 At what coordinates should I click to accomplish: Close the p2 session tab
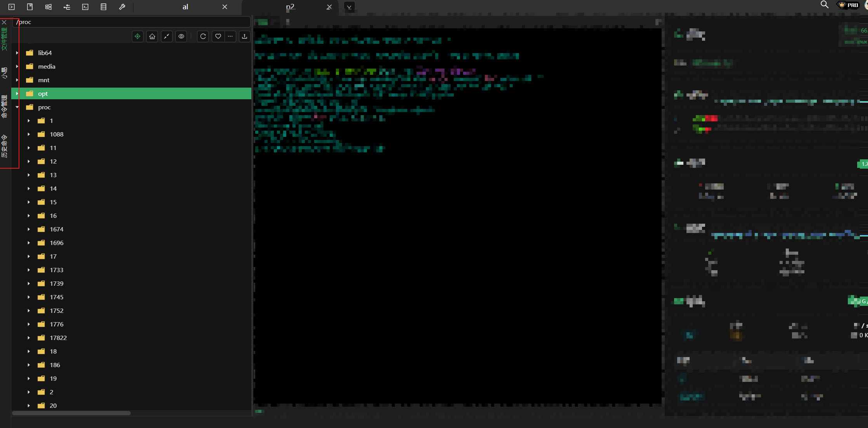tap(329, 7)
